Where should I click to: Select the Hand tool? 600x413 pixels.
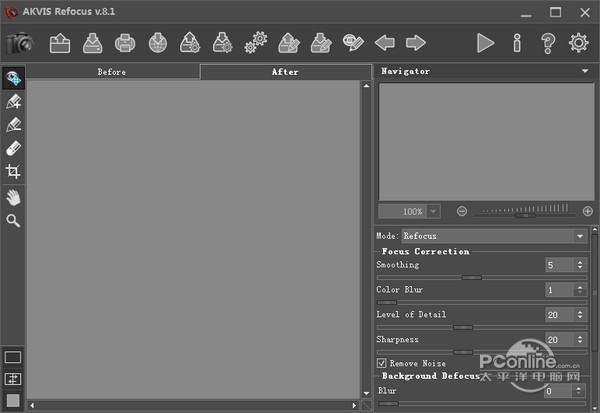13,198
